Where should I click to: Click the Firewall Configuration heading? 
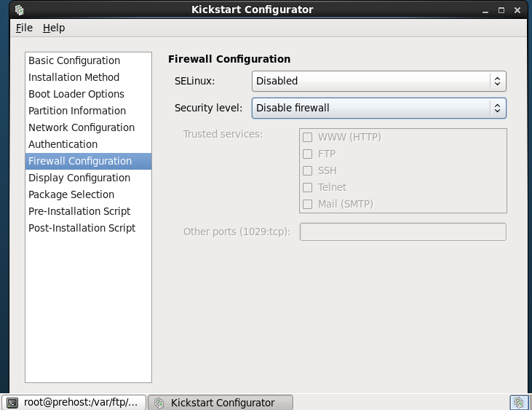tap(229, 59)
